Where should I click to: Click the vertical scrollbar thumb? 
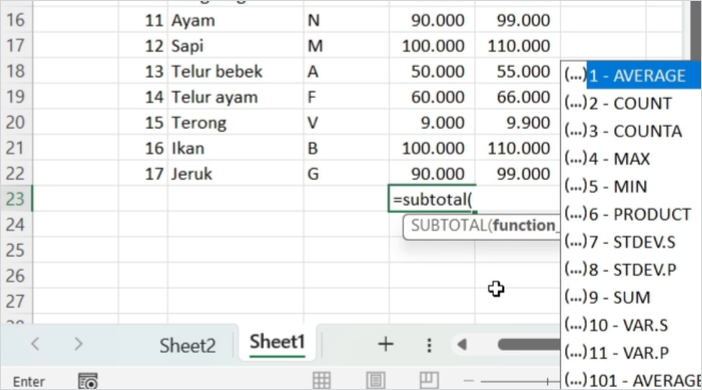tap(695, 29)
